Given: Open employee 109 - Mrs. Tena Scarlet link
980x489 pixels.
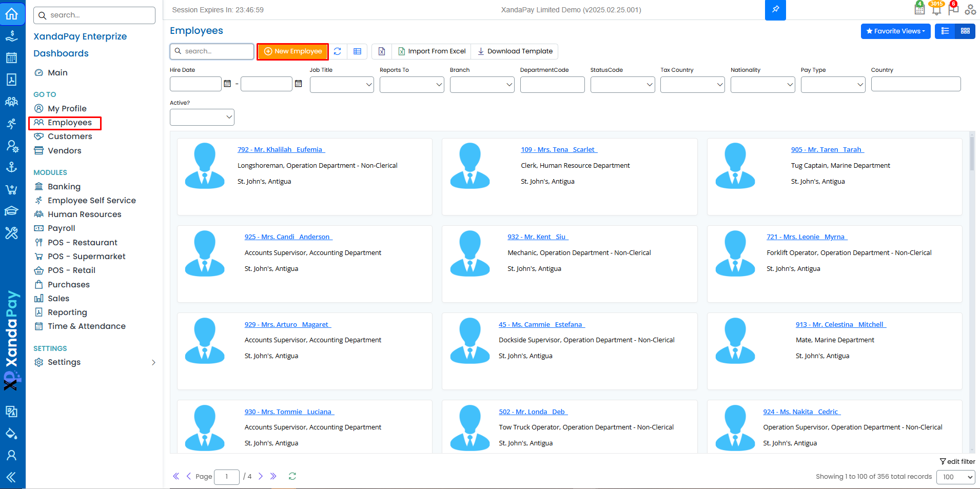Looking at the screenshot, I should pyautogui.click(x=559, y=150).
